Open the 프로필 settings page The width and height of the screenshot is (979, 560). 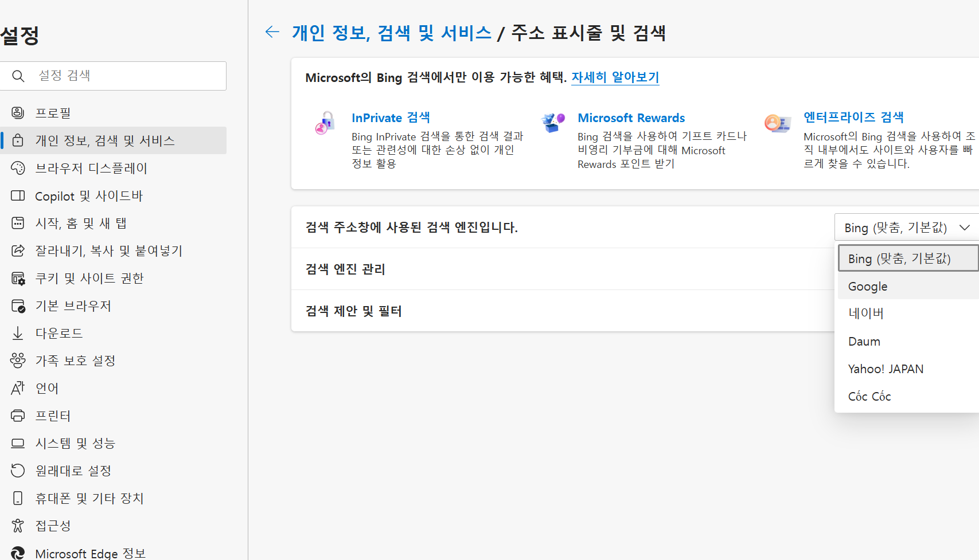[x=113, y=113]
